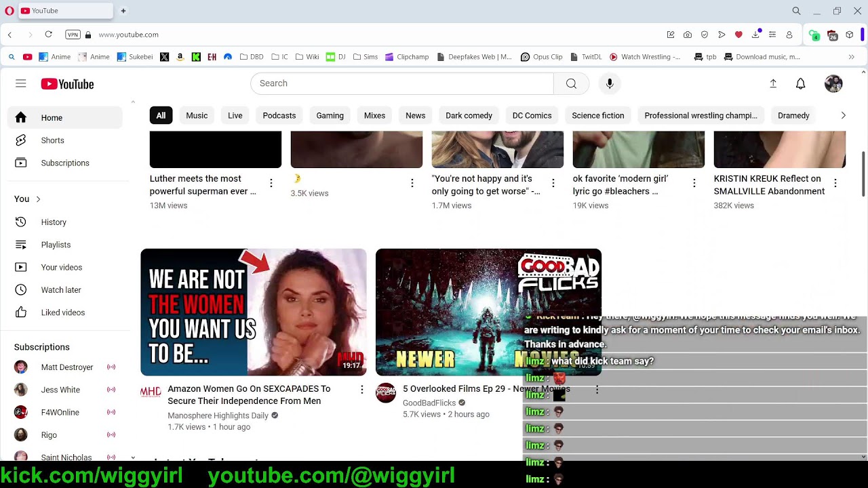Image resolution: width=868 pixels, height=488 pixels.
Task: Open the GoodBadFlicks channel link
Action: coord(429,403)
